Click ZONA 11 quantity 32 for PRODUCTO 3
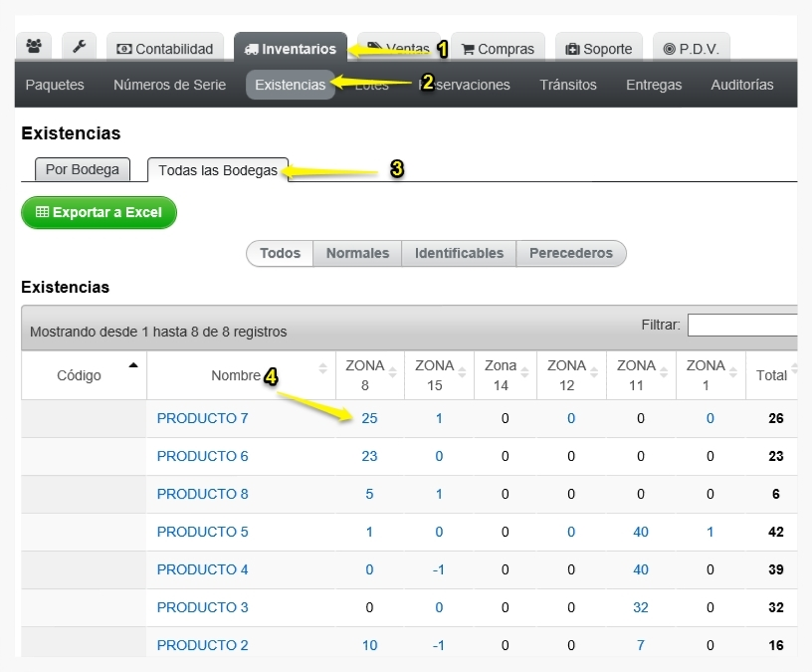This screenshot has height=672, width=812. [641, 607]
